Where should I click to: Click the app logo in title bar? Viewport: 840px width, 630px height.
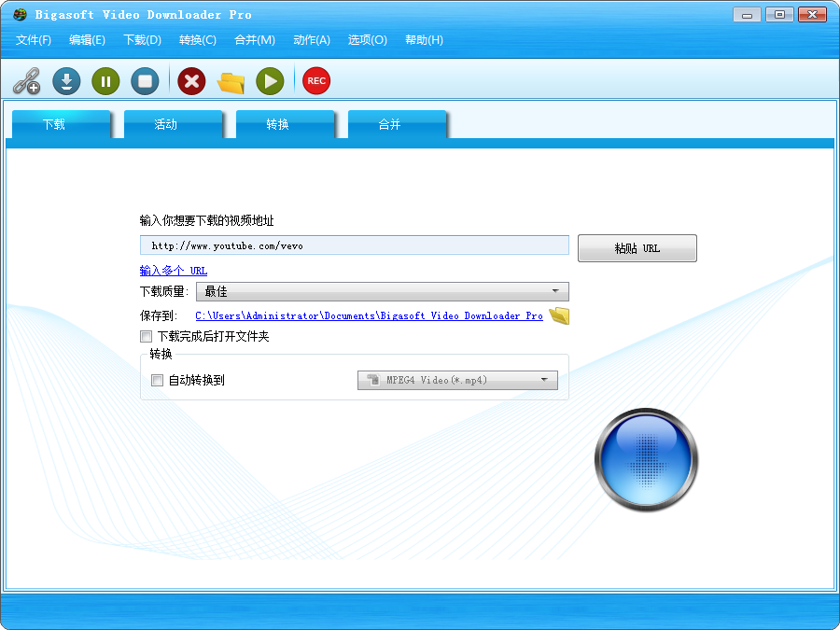(x=20, y=14)
